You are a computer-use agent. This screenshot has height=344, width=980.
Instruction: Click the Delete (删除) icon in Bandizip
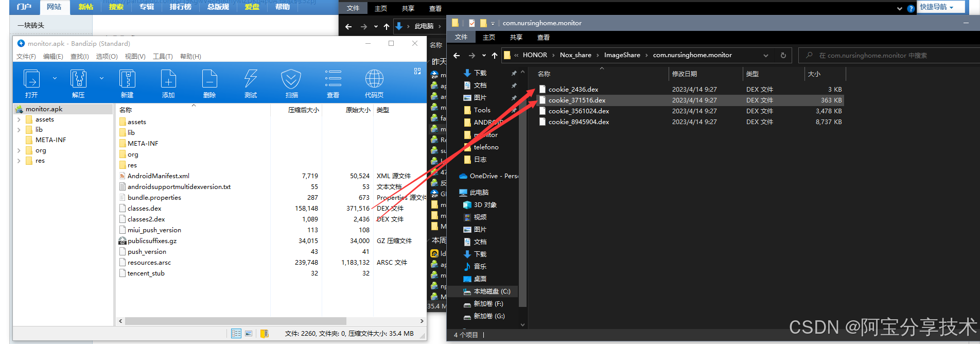[209, 79]
